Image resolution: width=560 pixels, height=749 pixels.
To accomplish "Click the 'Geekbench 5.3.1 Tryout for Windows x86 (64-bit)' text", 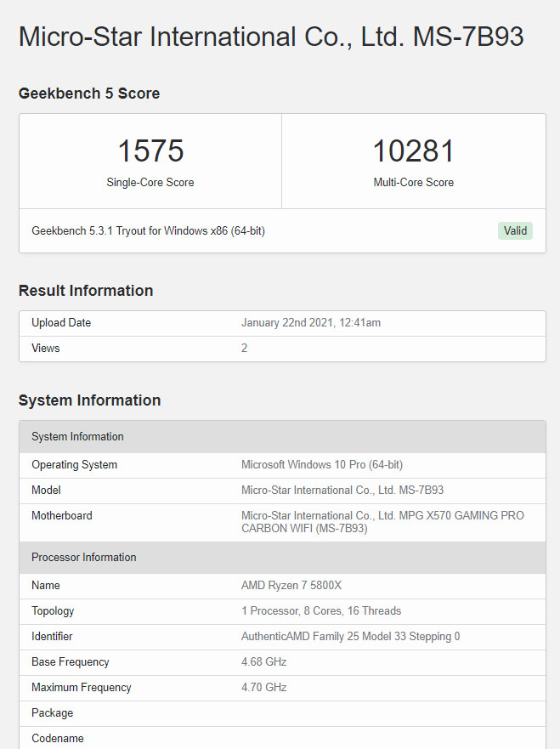I will coord(148,230).
